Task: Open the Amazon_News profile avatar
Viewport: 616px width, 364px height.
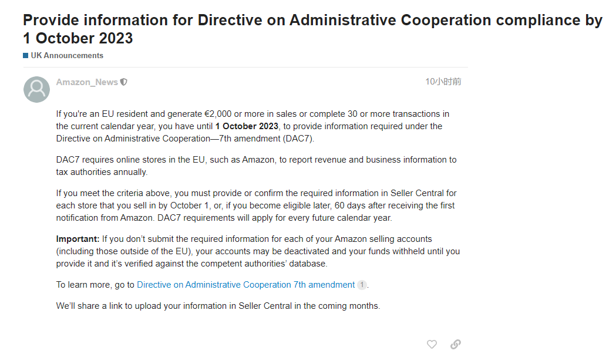Action: click(36, 89)
